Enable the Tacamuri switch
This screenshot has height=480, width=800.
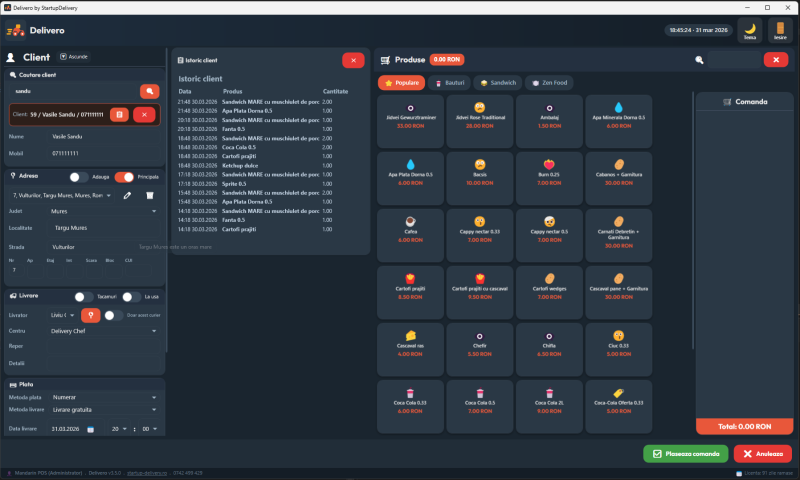tap(85, 296)
